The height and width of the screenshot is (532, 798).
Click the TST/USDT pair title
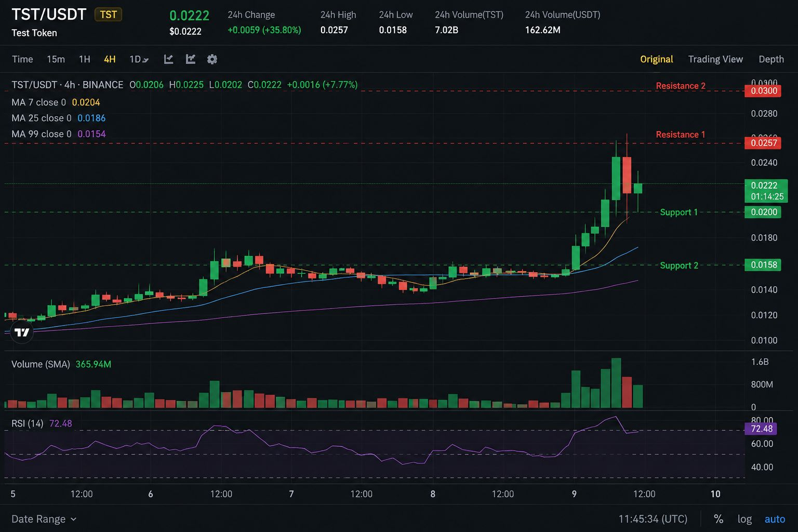[49, 15]
